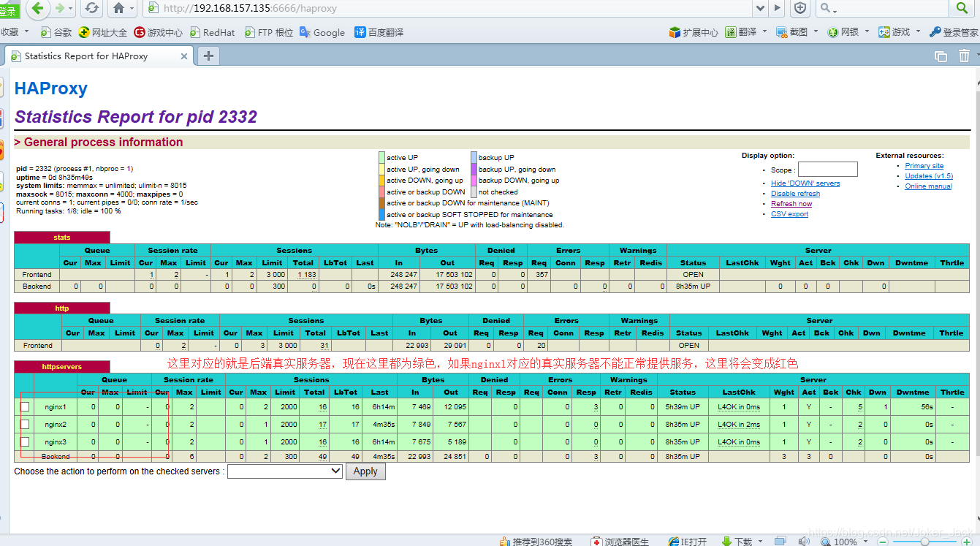Open 浏览器医生 browser doctor
Screen dimensions: 980x546
[620, 542]
